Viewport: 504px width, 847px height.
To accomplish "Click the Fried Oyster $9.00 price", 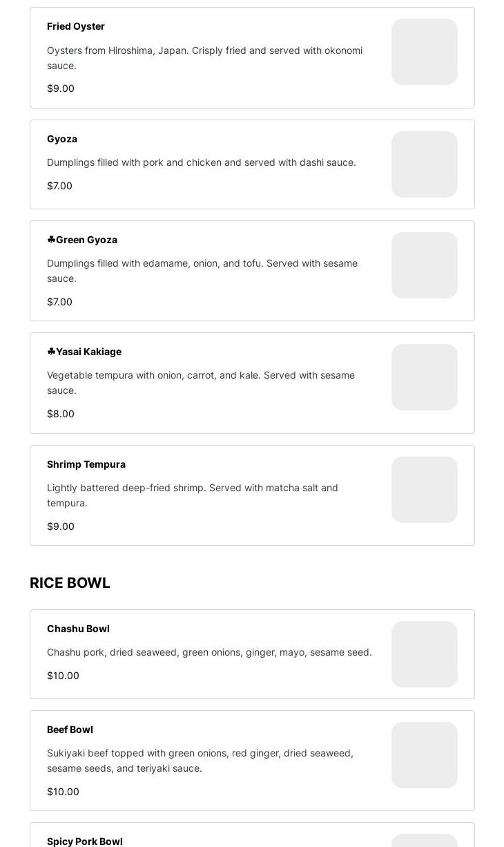I will [61, 88].
